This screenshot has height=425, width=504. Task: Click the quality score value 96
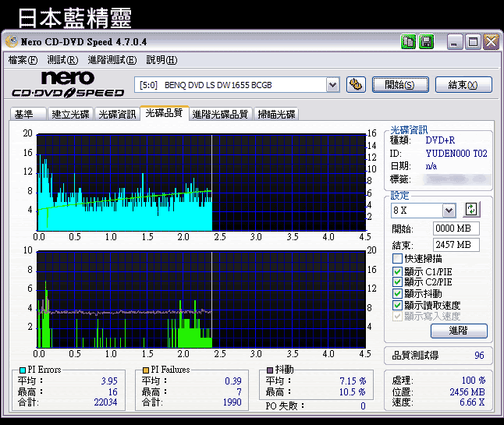(479, 356)
